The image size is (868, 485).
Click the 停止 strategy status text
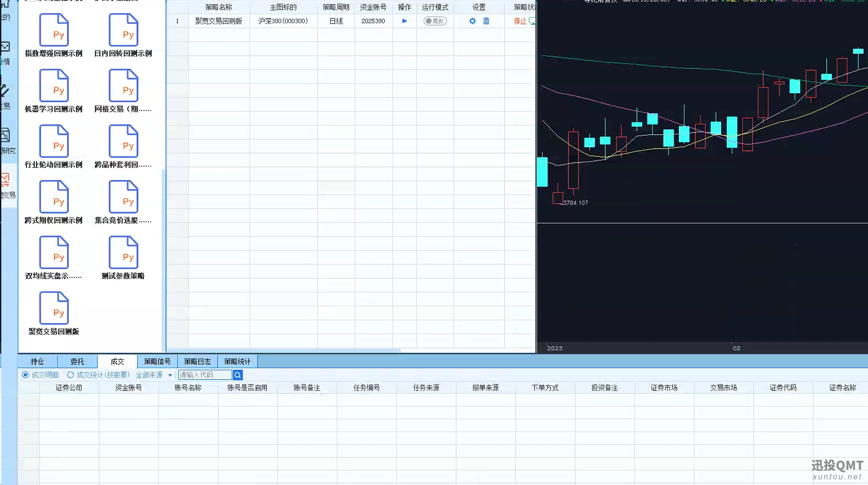coord(520,21)
